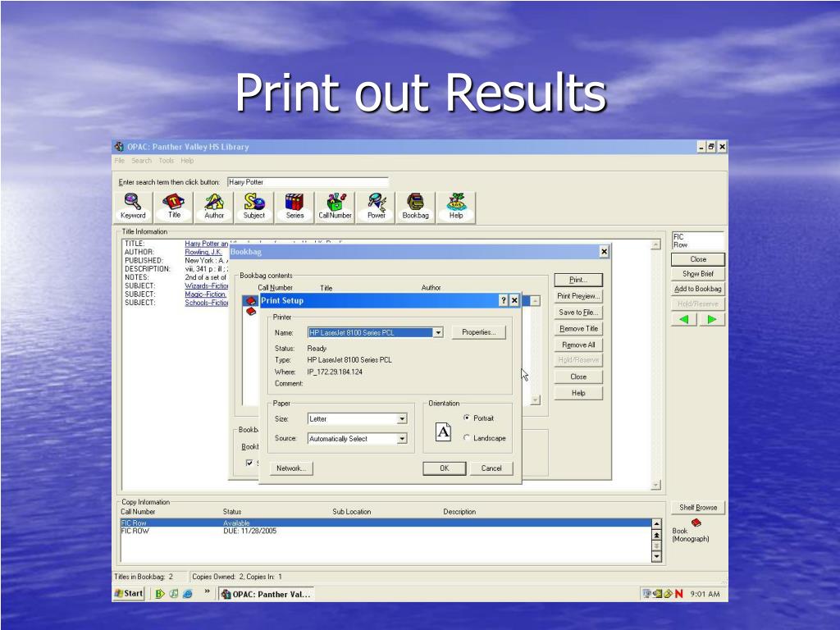The width and height of the screenshot is (840, 630).
Task: Click the Remove All button
Action: 578,345
